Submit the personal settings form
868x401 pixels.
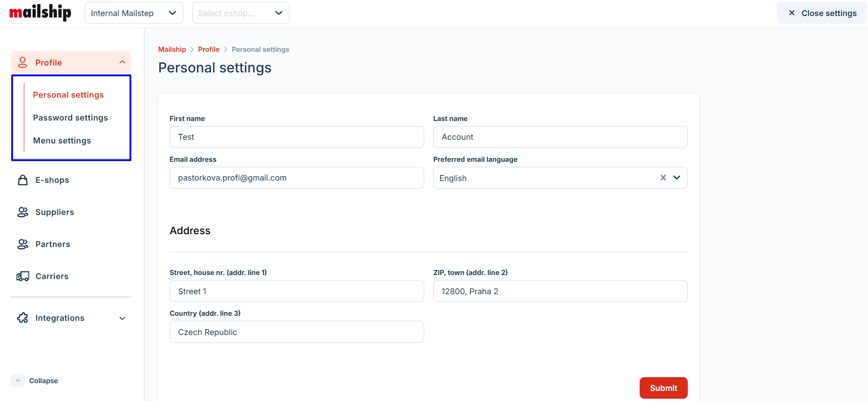tap(663, 388)
